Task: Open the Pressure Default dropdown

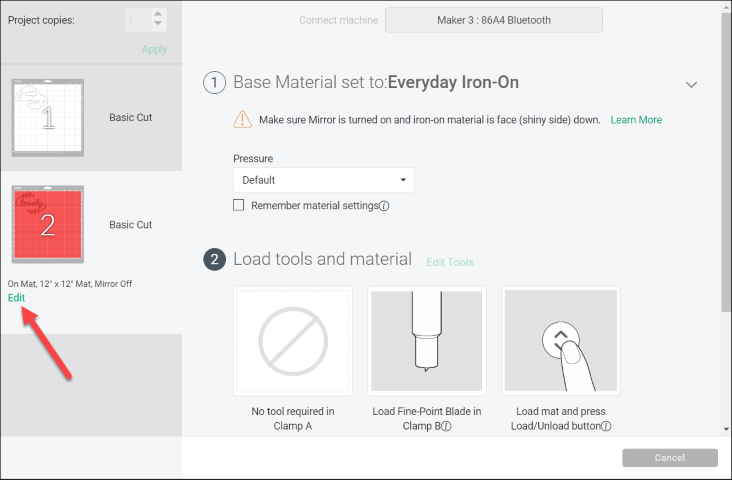Action: pos(323,180)
